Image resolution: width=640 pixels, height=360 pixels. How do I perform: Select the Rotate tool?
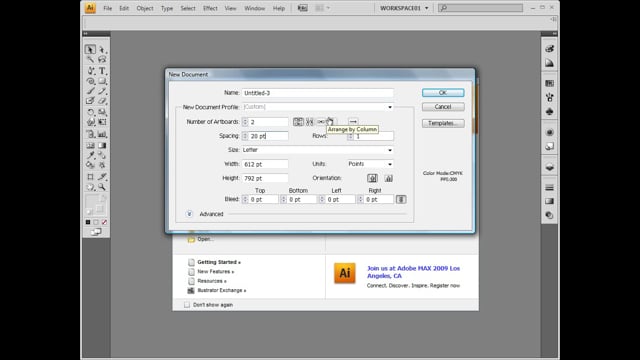tap(90, 112)
